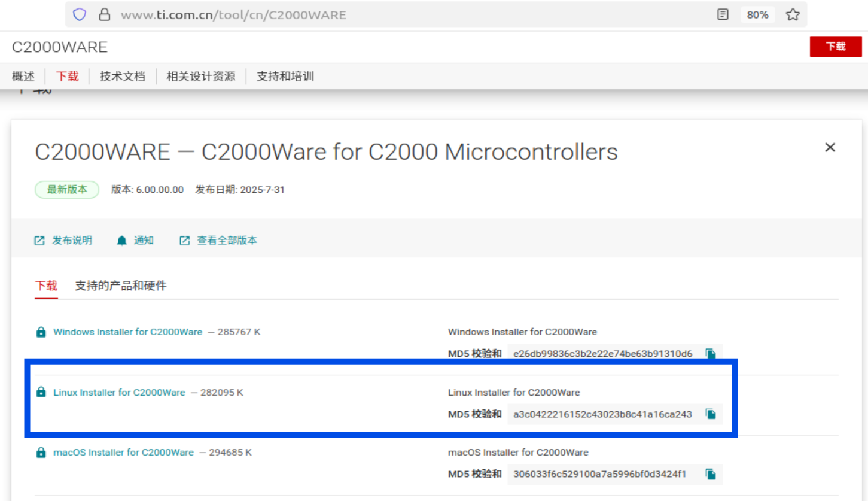868x501 pixels.
Task: Click the site security padlock icon
Action: pos(105,15)
